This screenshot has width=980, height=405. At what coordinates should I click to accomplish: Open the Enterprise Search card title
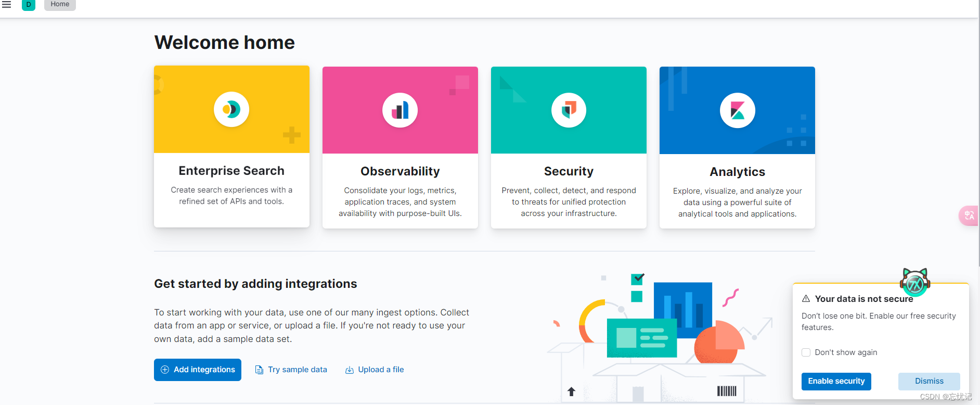tap(231, 171)
